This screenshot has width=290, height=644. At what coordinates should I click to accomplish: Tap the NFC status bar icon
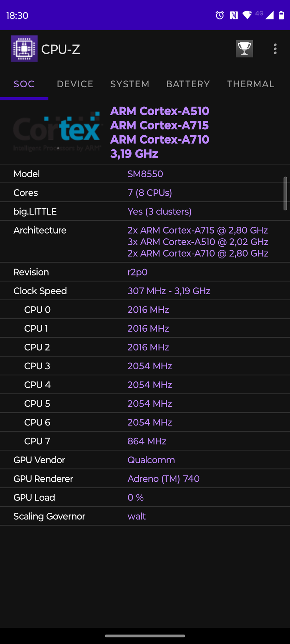(x=234, y=15)
